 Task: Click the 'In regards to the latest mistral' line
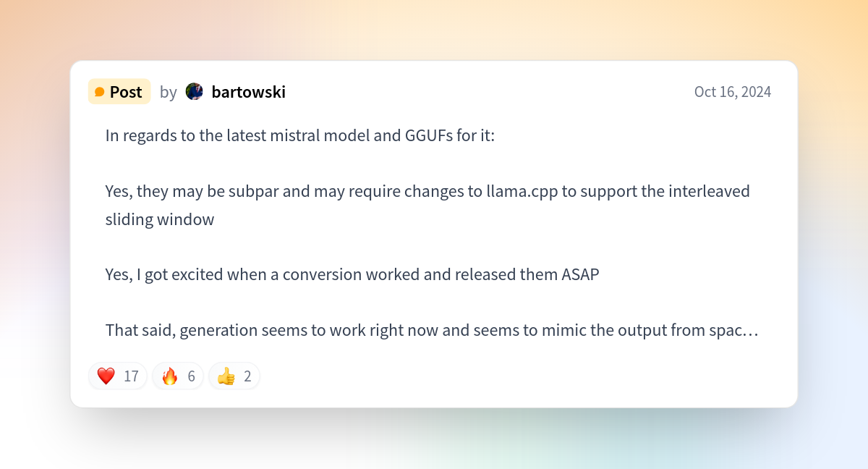click(300, 135)
